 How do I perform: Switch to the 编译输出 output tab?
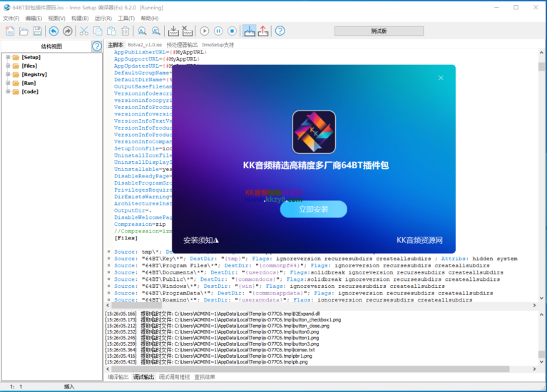coord(118,376)
